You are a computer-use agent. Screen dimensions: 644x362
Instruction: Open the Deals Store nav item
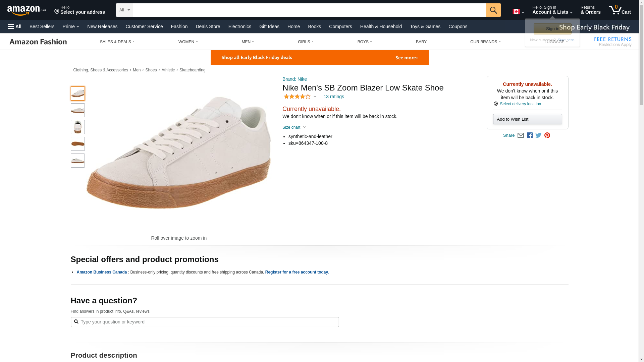pyautogui.click(x=208, y=26)
